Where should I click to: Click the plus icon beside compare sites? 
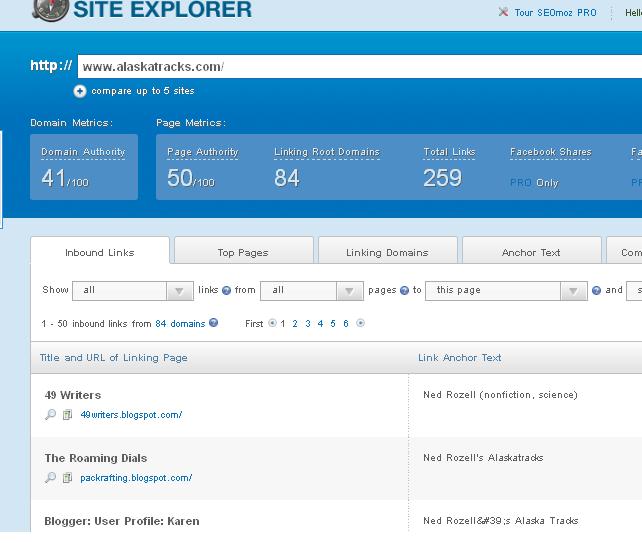pos(80,91)
